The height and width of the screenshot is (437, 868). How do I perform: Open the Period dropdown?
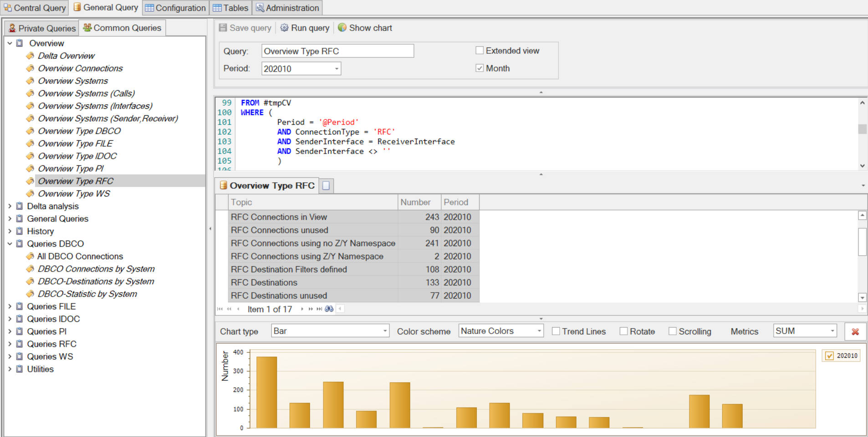point(337,69)
